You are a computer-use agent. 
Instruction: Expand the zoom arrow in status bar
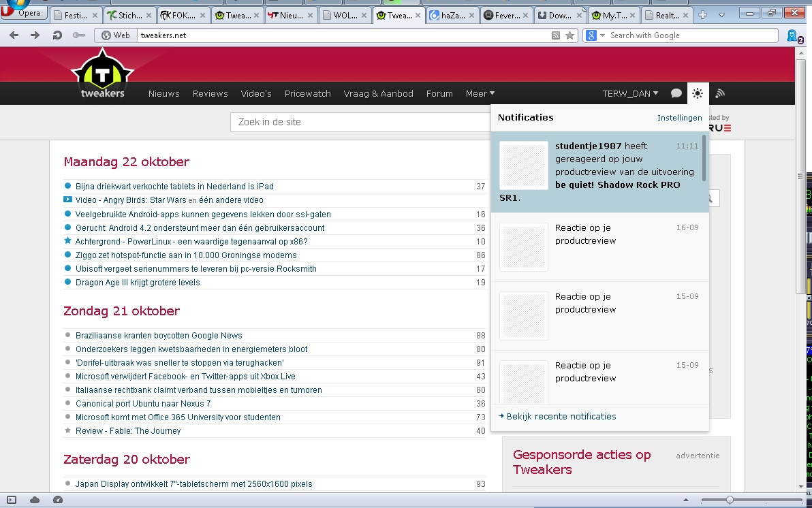(x=686, y=500)
